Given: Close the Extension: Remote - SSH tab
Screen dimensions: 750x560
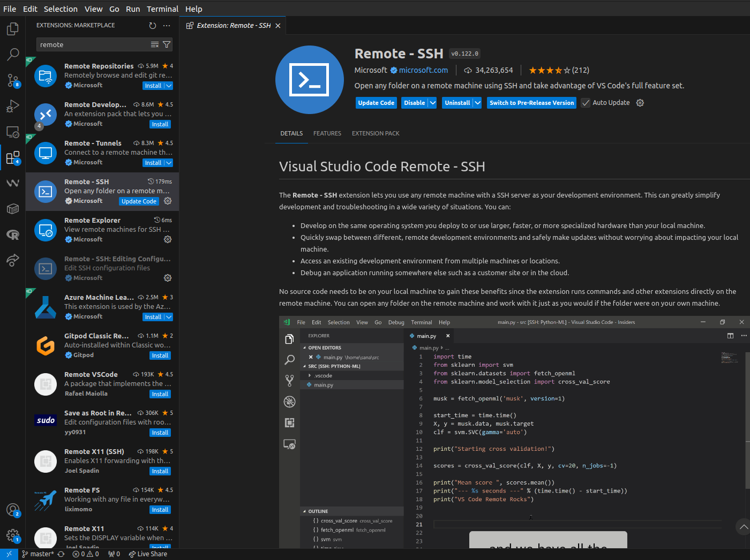Looking at the screenshot, I should pyautogui.click(x=278, y=26).
